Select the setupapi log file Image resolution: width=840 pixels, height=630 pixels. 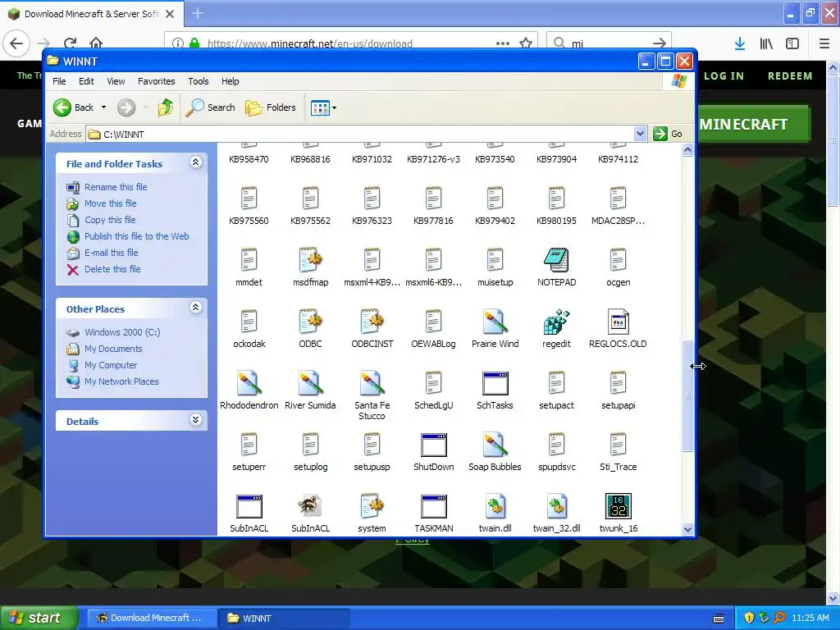(618, 383)
